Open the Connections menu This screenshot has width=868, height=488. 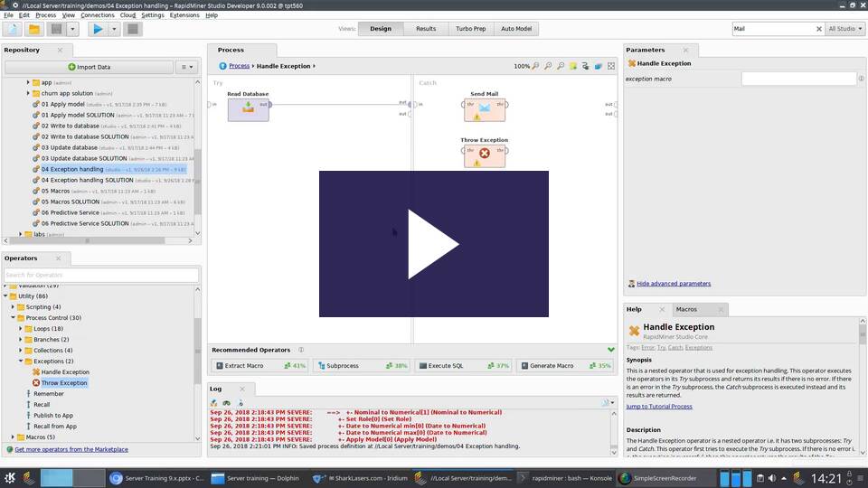pos(98,15)
